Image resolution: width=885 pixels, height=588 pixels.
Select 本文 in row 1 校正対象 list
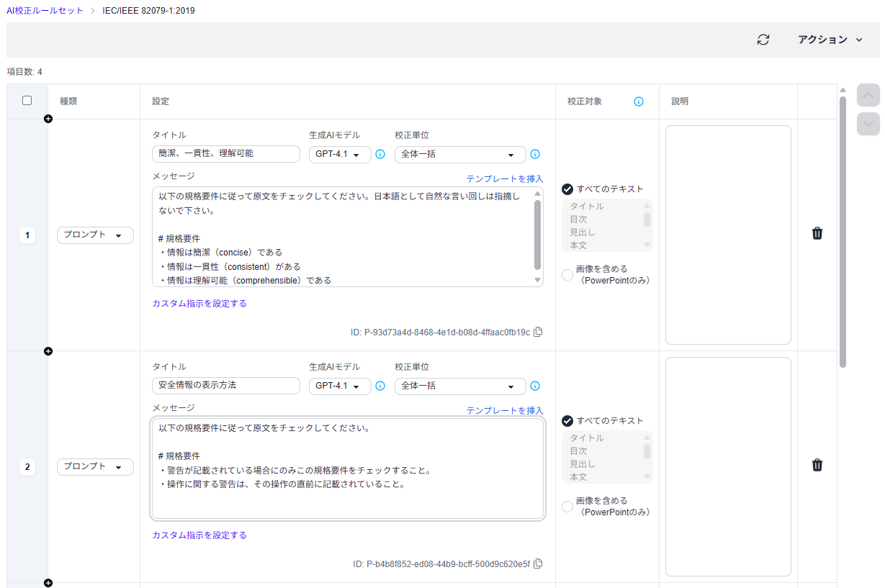[578, 245]
